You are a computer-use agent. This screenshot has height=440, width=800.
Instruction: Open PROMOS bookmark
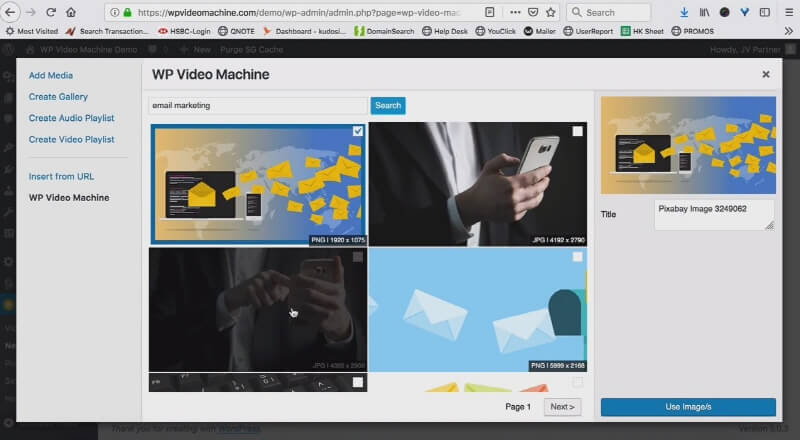click(692, 31)
